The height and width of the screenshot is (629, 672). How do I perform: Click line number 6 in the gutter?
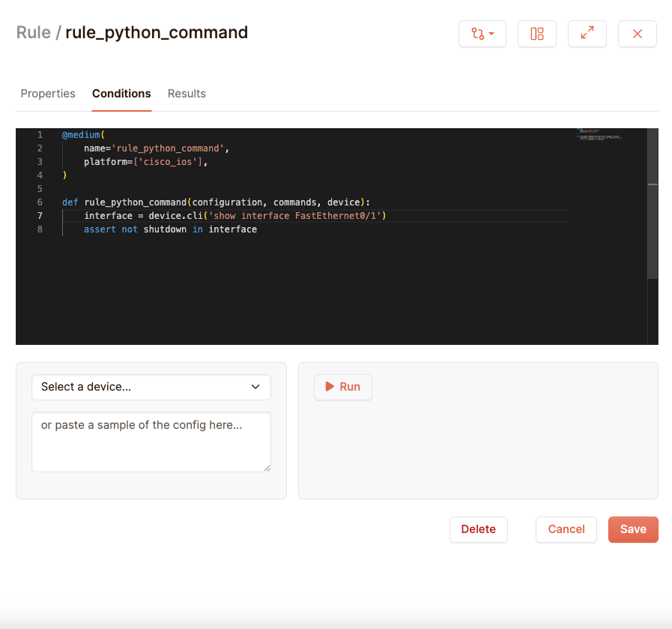point(40,202)
